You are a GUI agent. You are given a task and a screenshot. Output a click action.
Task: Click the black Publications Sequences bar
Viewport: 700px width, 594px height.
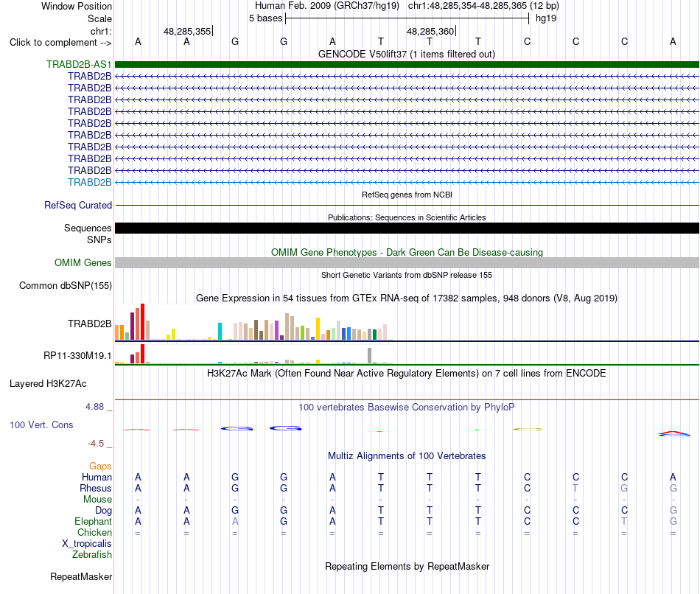[407, 228]
